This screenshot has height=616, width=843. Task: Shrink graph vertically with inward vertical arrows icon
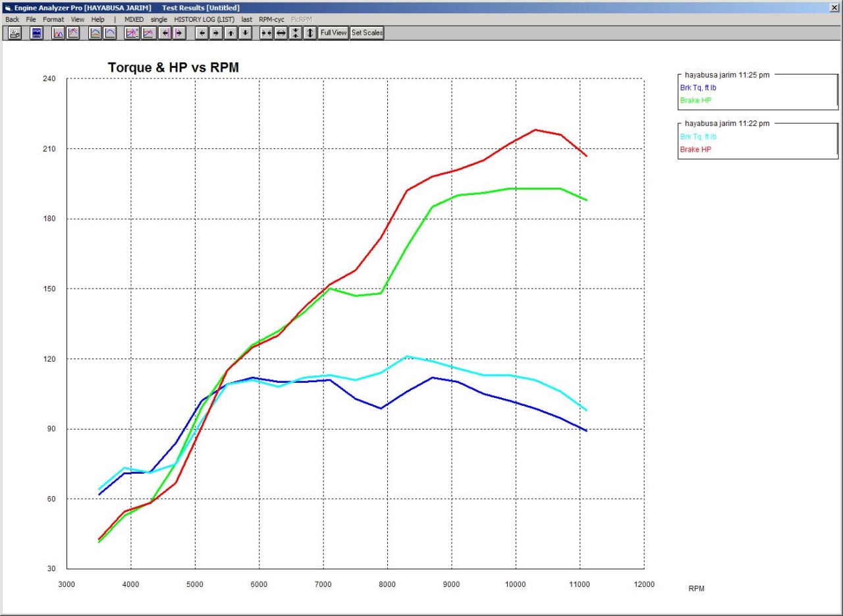[x=296, y=33]
